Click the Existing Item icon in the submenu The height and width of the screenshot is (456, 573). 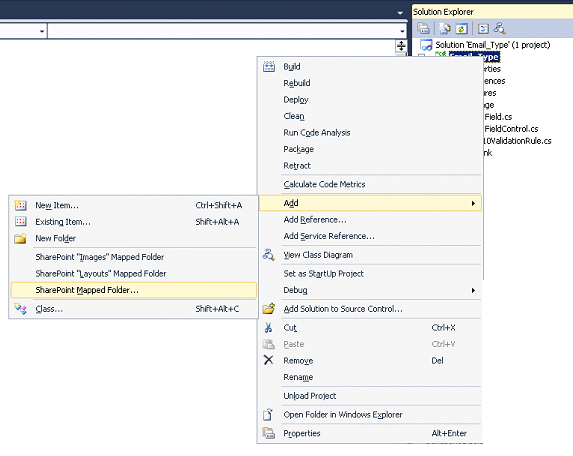[x=20, y=221]
